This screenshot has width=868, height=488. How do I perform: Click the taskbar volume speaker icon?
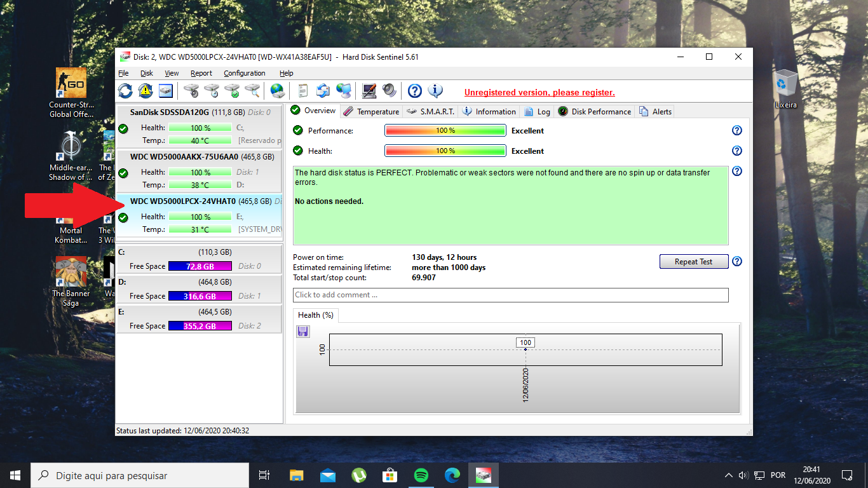(x=743, y=475)
